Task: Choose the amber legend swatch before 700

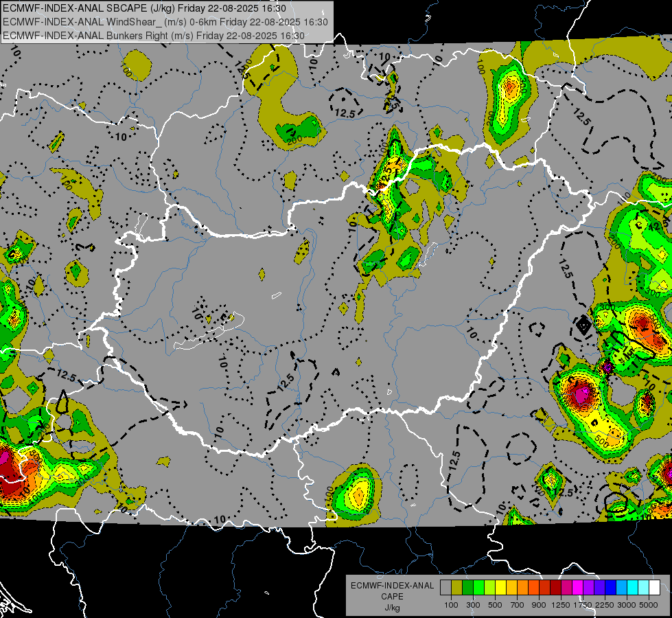Action: click(511, 588)
